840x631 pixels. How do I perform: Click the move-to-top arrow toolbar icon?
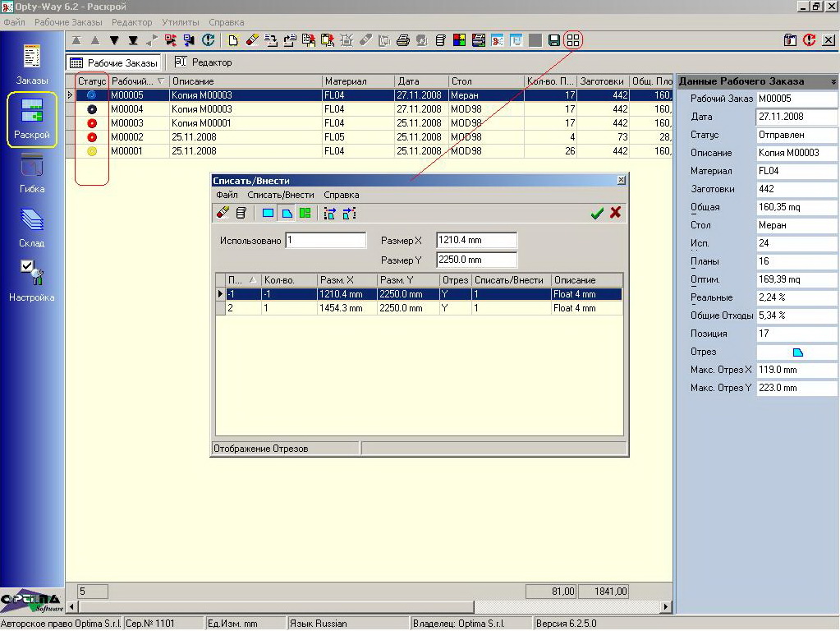[x=76, y=40]
